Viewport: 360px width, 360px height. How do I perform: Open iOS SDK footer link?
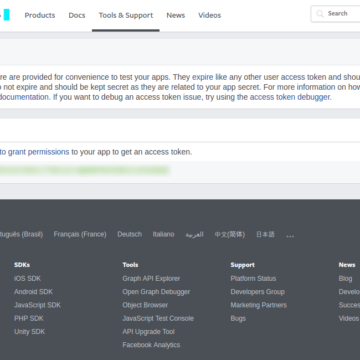27,278
